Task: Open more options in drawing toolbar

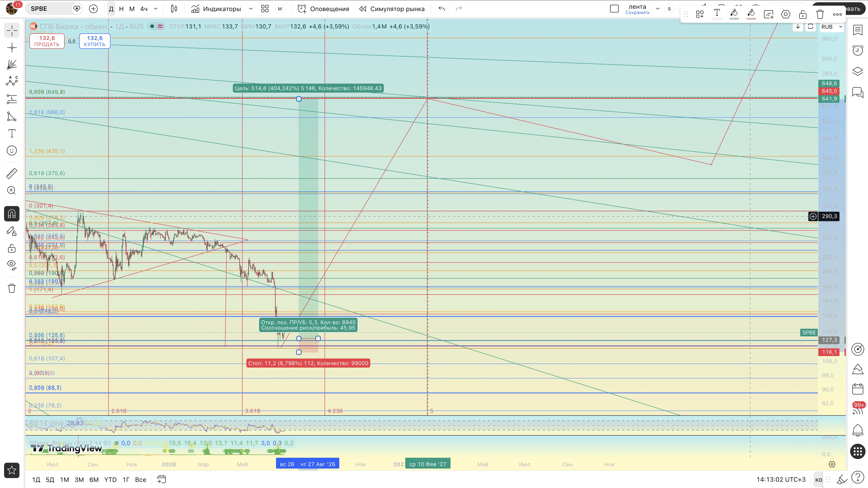Action: (x=837, y=14)
